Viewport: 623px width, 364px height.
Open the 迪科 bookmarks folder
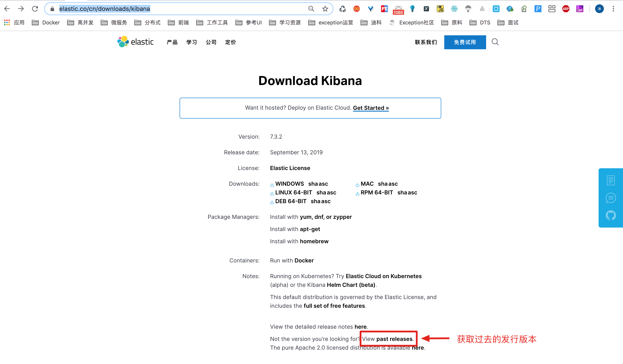tap(371, 22)
